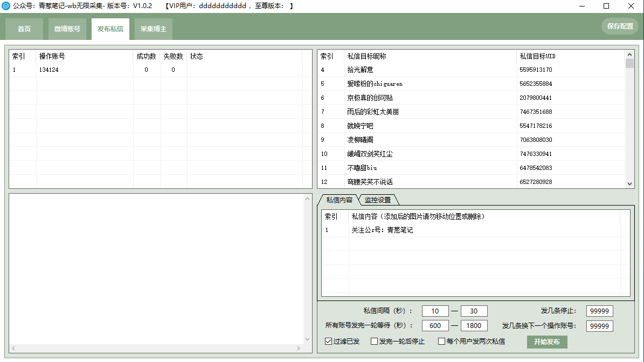Edit the minimum 私信间隔 field showing 10
Screen dimensions: 644x362
pyautogui.click(x=435, y=311)
